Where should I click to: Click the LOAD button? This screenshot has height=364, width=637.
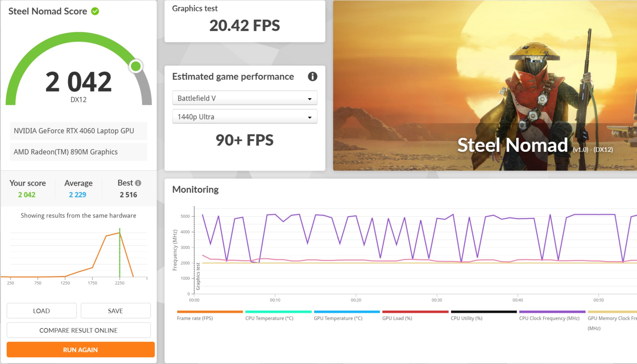tap(42, 311)
